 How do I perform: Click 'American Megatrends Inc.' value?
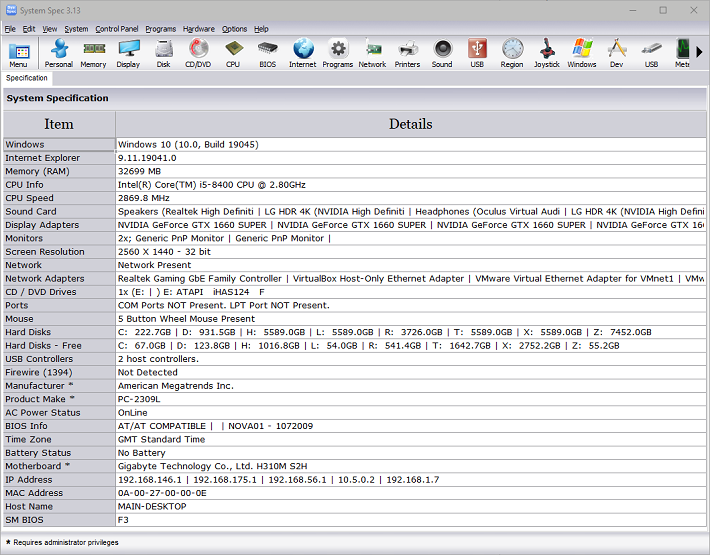176,386
